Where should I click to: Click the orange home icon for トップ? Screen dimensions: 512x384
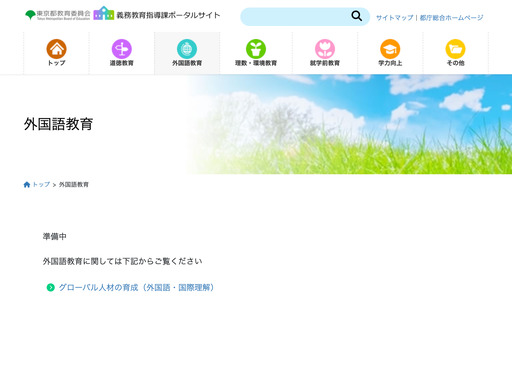click(56, 49)
